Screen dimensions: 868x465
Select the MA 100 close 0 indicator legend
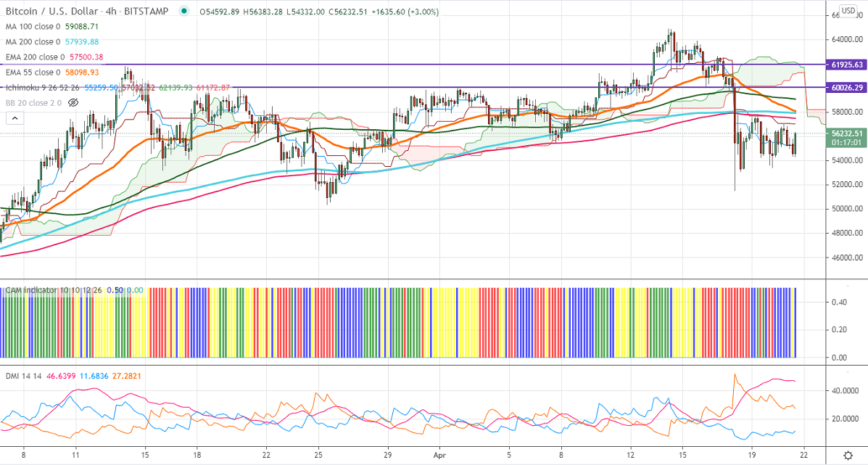pyautogui.click(x=33, y=26)
